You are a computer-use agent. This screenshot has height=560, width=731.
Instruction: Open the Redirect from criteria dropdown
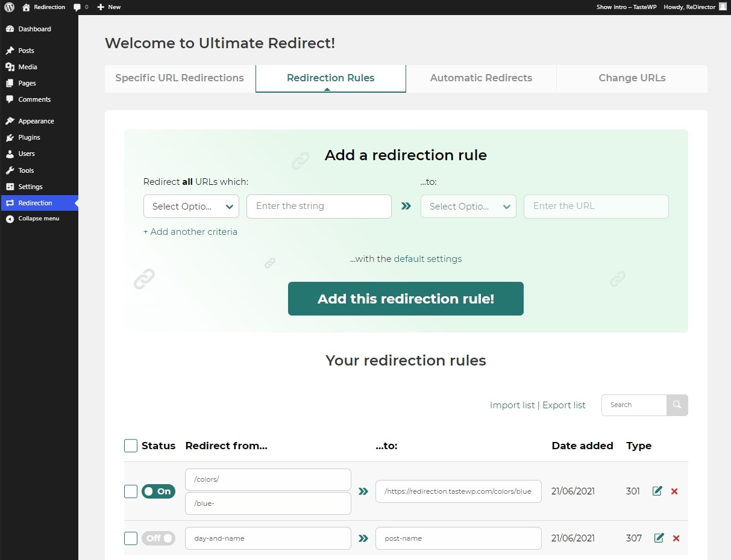(x=191, y=206)
